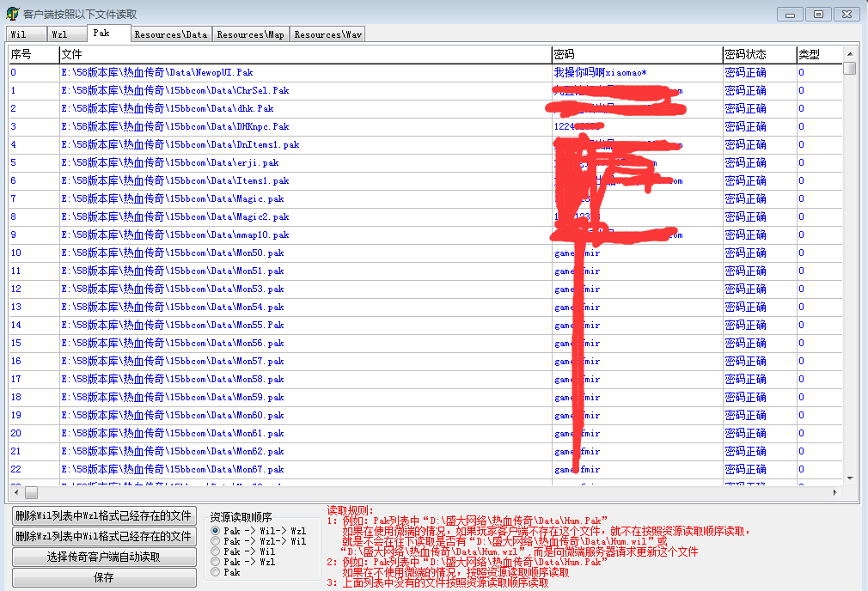868x591 pixels.
Task: Click the 序号 column header
Action: click(x=34, y=54)
